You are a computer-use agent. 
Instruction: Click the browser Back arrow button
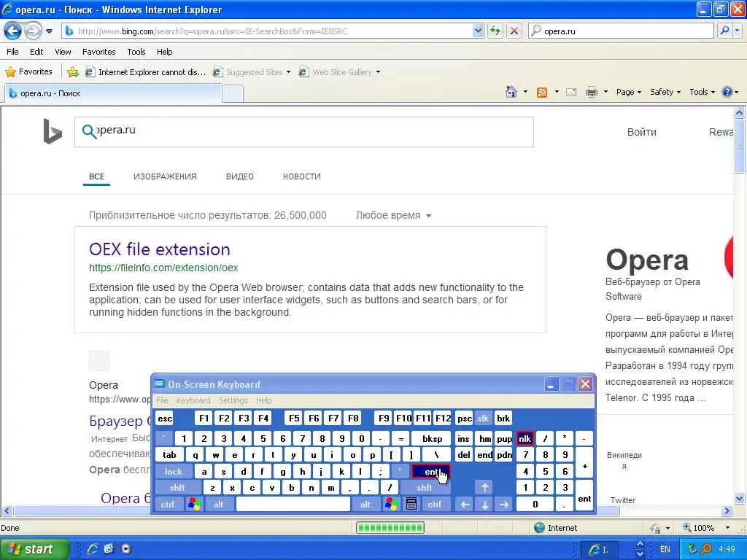coord(13,31)
